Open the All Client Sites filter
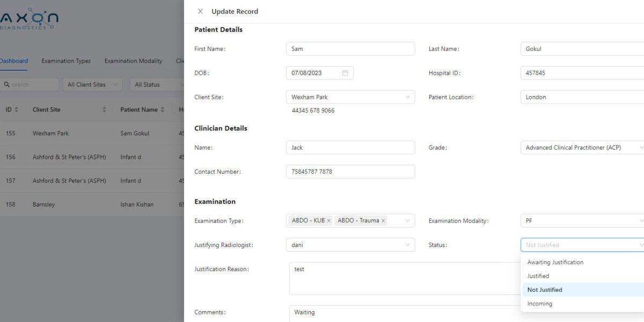644x322 pixels. coord(92,84)
